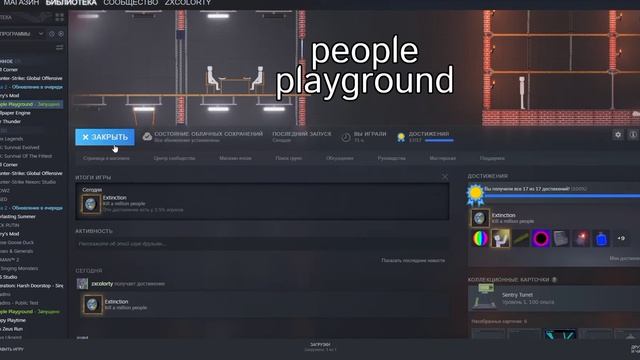Click Extinction earth icon in activity feed
The width and height of the screenshot is (640, 360).
coord(92,304)
